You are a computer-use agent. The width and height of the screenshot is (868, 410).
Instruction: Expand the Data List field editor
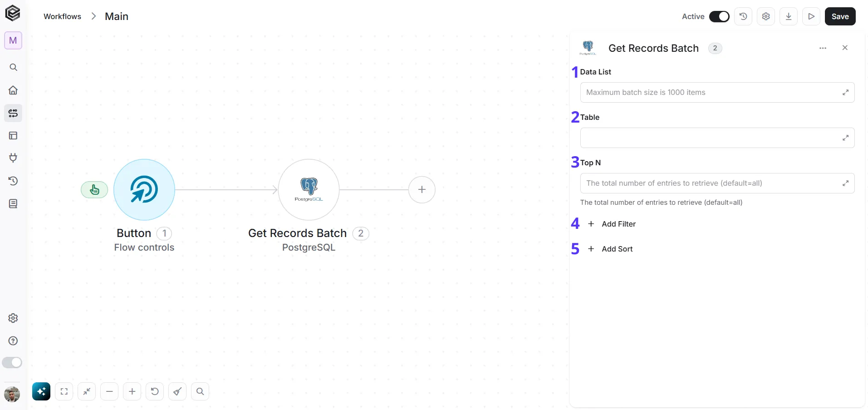(846, 93)
